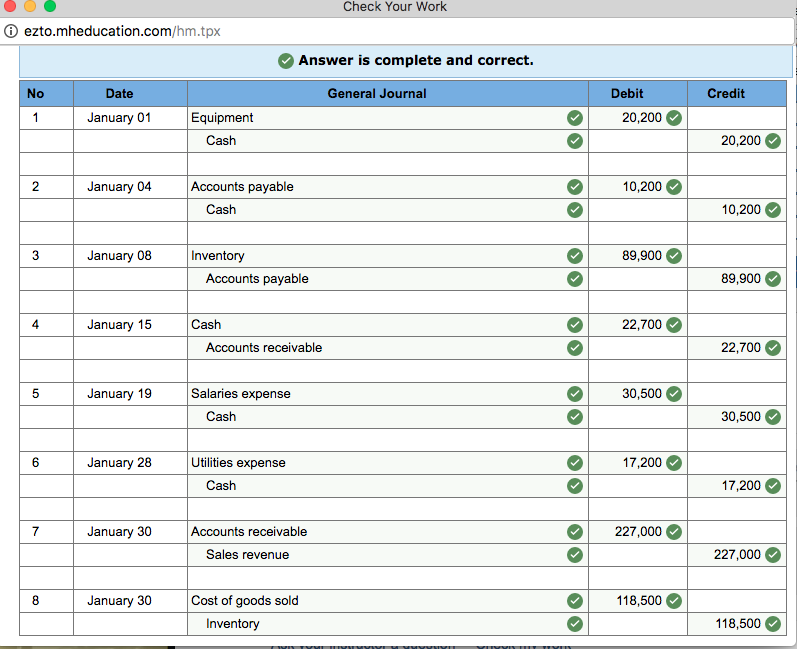Click the Debit column header
This screenshot has width=797, height=649.
(x=638, y=94)
